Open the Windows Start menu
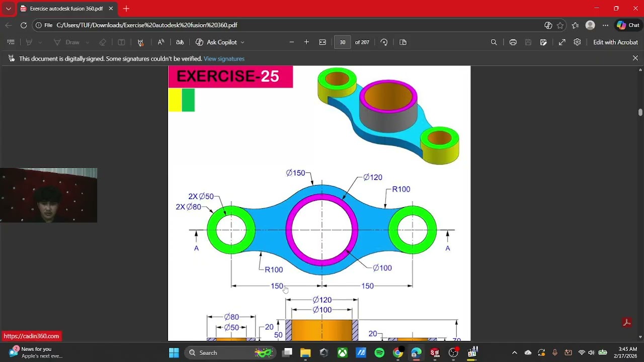Viewport: 644px width, 362px height. 174,352
